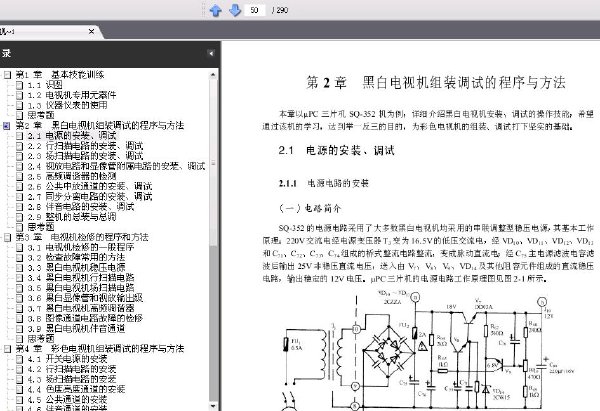Open bookmark 3.9 黑白电视机伴音通道
Image resolution: width=600 pixels, height=411 pixels.
(x=76, y=328)
